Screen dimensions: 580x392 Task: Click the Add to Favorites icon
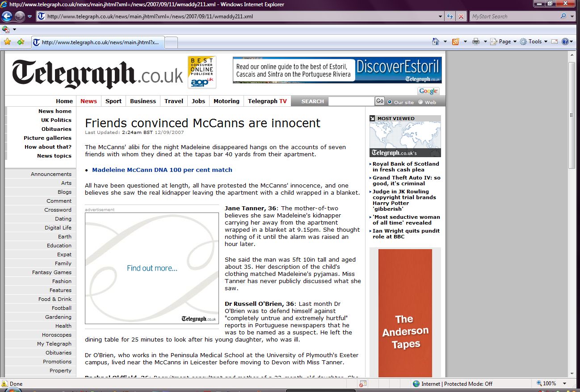21,42
